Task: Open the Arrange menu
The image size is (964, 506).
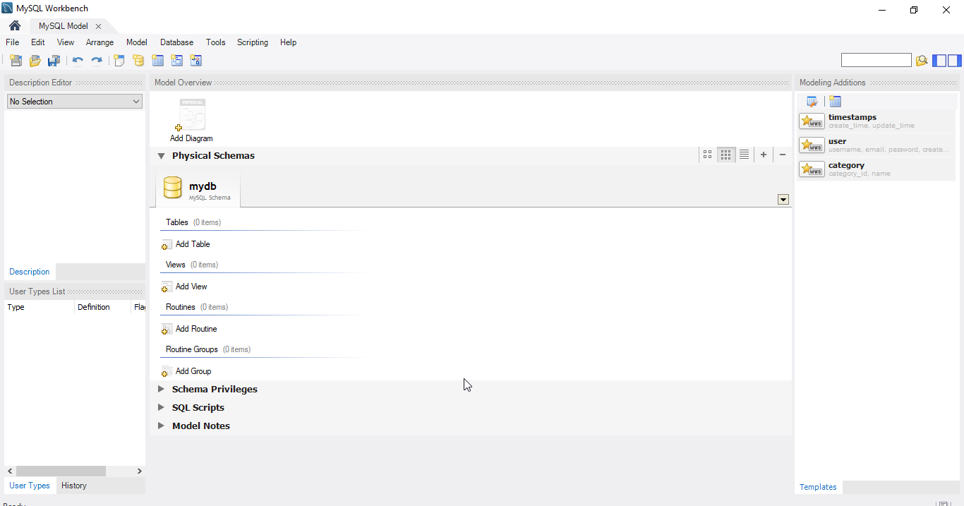Action: [100, 42]
